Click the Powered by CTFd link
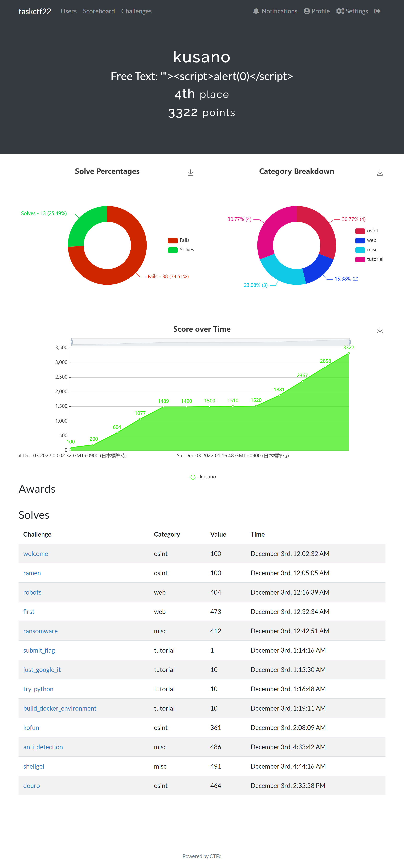This screenshot has height=868, width=404. tap(202, 856)
